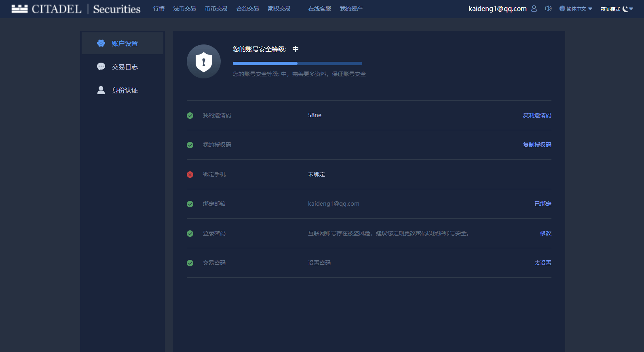This screenshot has height=352, width=644.
Task: Click the 未绑定 phone status
Action: (x=317, y=174)
